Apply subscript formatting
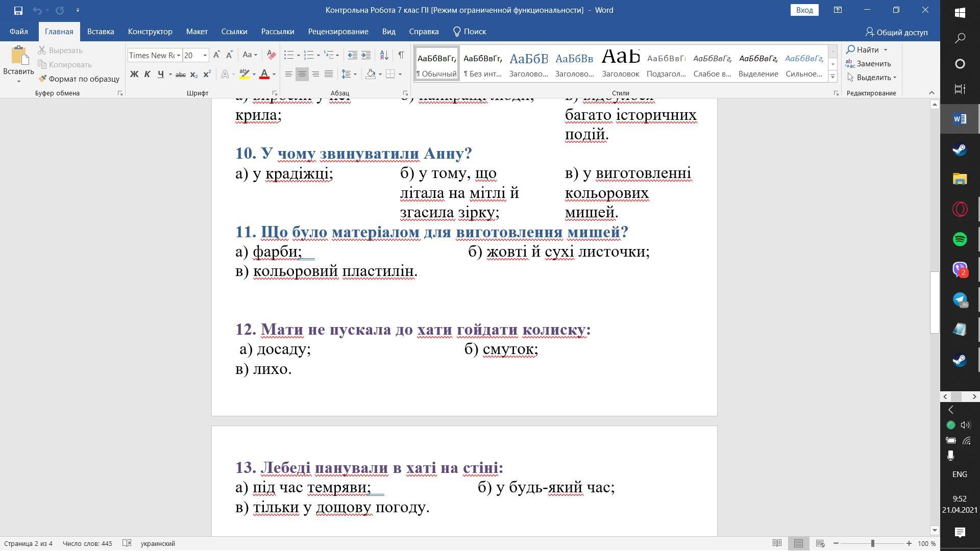 tap(193, 74)
